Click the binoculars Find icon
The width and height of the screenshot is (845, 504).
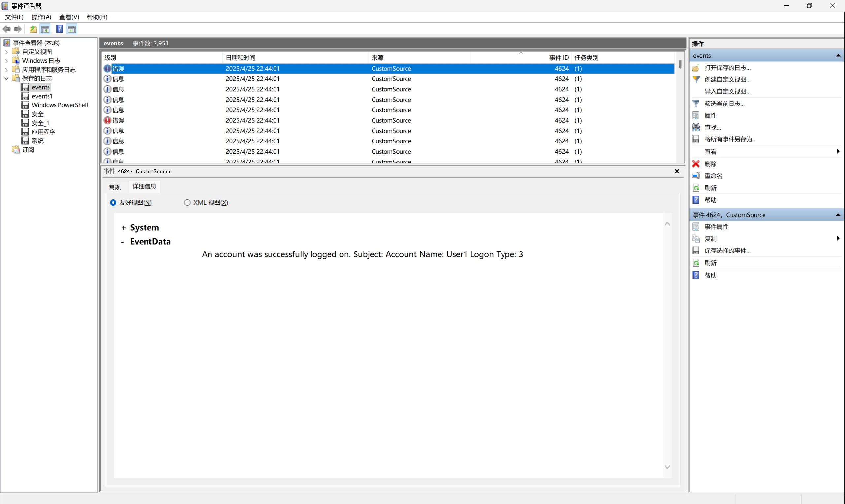(x=696, y=127)
